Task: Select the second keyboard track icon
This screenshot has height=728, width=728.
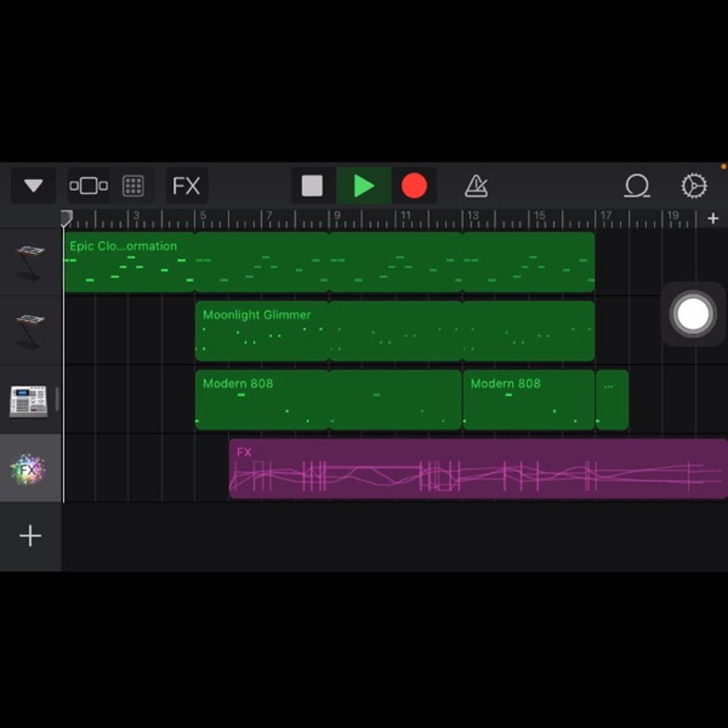Action: click(x=30, y=331)
